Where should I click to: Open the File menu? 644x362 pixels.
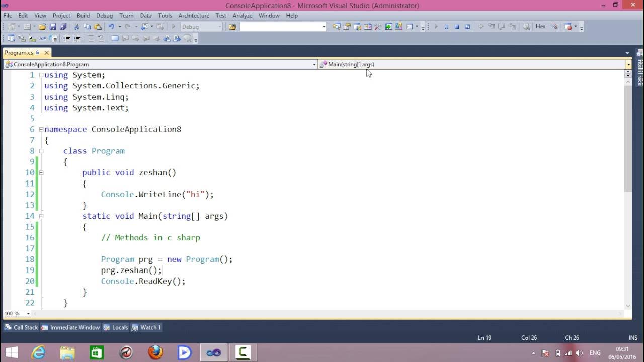coord(8,16)
